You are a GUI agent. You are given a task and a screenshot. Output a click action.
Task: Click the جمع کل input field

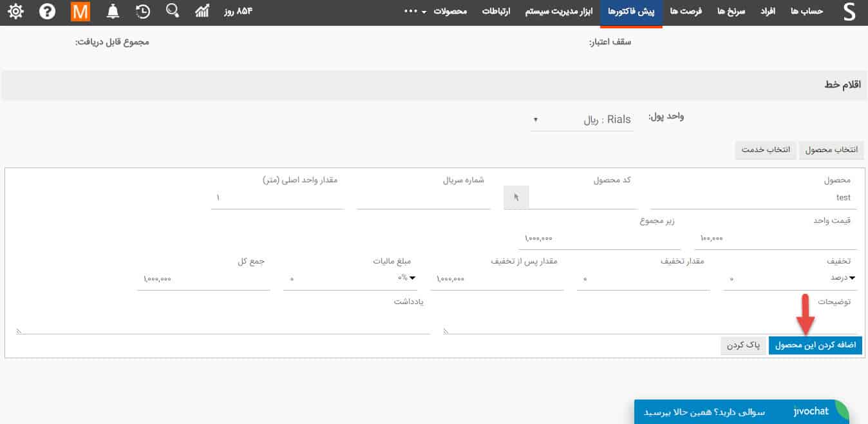coord(203,279)
